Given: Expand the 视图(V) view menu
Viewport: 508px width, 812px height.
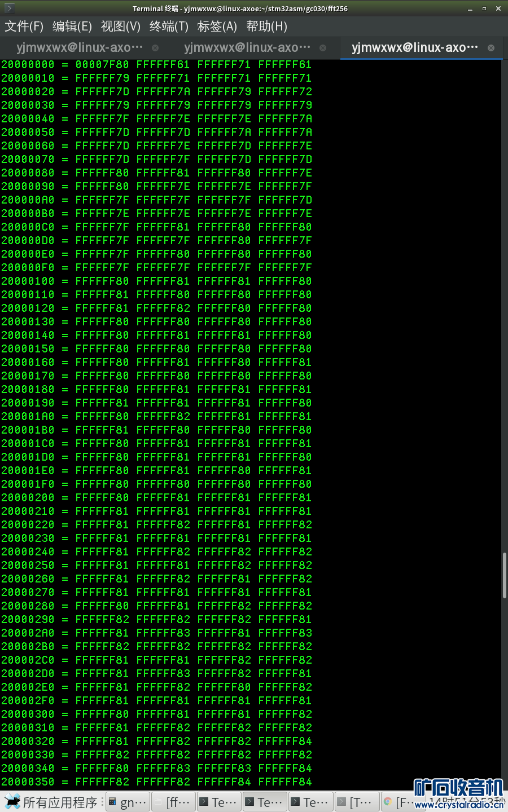Looking at the screenshot, I should (x=120, y=27).
